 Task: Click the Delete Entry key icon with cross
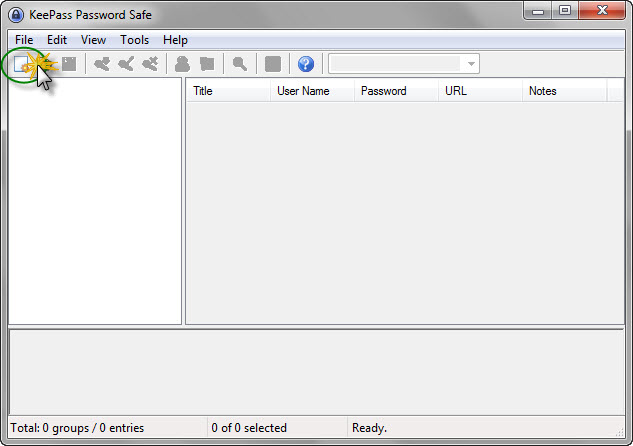(150, 64)
